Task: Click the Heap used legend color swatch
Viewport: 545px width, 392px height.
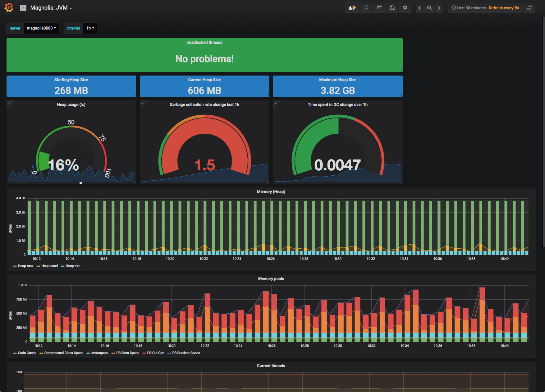Action: pyautogui.click(x=39, y=266)
